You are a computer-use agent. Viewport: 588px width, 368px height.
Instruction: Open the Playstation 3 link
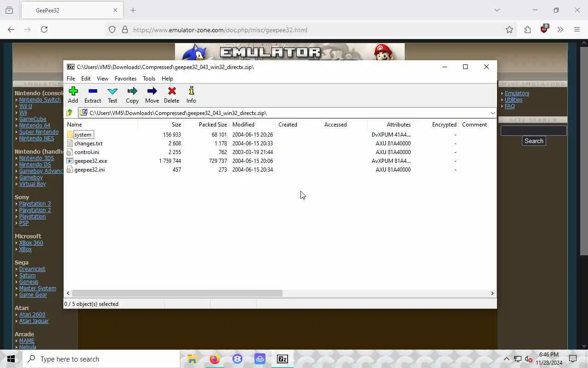click(x=35, y=204)
